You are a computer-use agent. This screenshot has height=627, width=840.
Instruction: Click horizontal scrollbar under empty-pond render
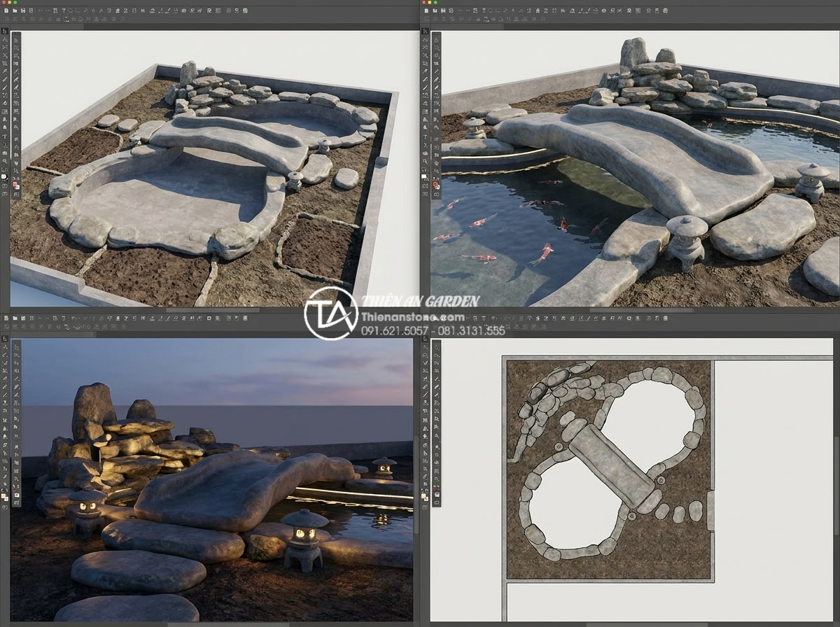point(212,310)
